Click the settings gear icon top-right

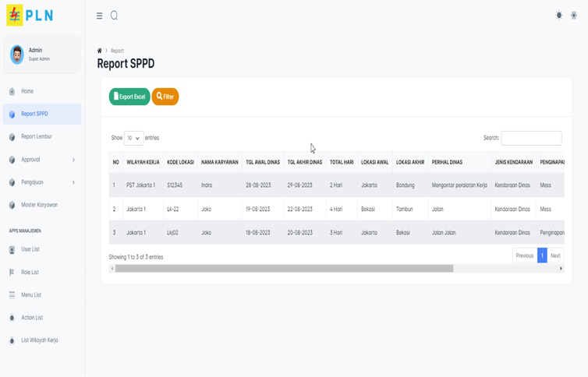pyautogui.click(x=574, y=16)
